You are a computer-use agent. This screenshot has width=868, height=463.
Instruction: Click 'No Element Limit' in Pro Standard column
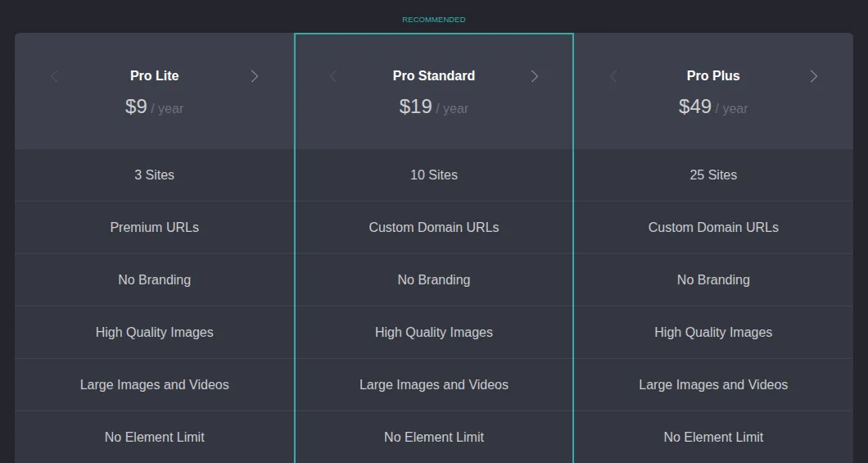click(434, 438)
